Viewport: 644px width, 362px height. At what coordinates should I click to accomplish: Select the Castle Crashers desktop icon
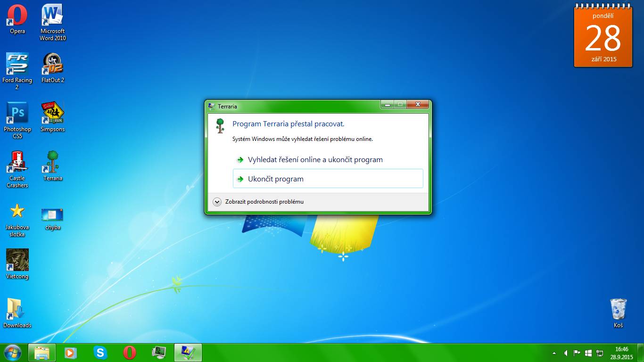17,169
